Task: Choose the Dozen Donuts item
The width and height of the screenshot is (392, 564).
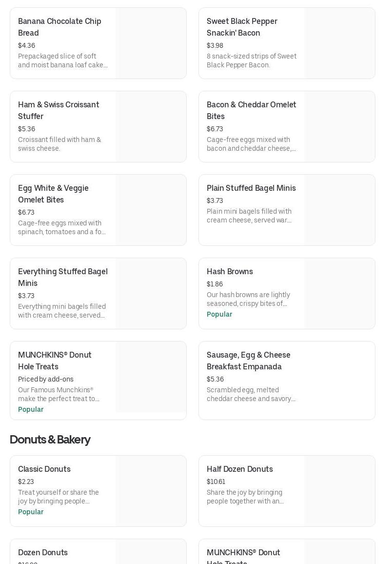Action: (x=43, y=552)
